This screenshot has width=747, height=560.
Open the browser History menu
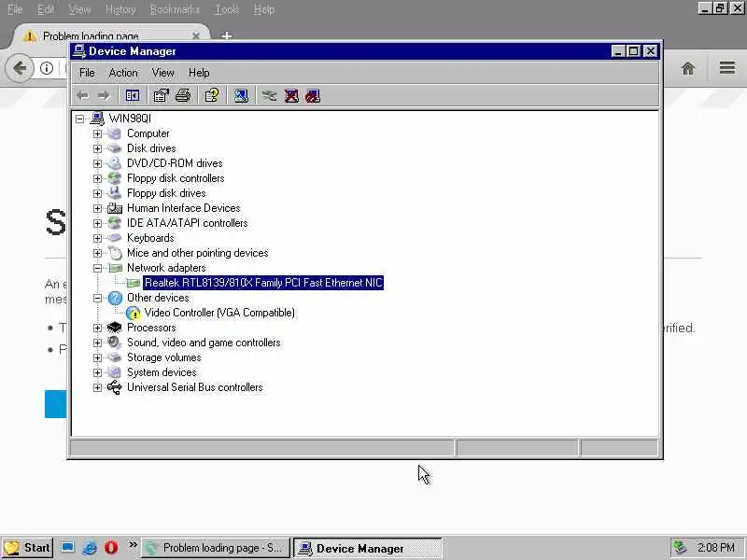coord(120,9)
